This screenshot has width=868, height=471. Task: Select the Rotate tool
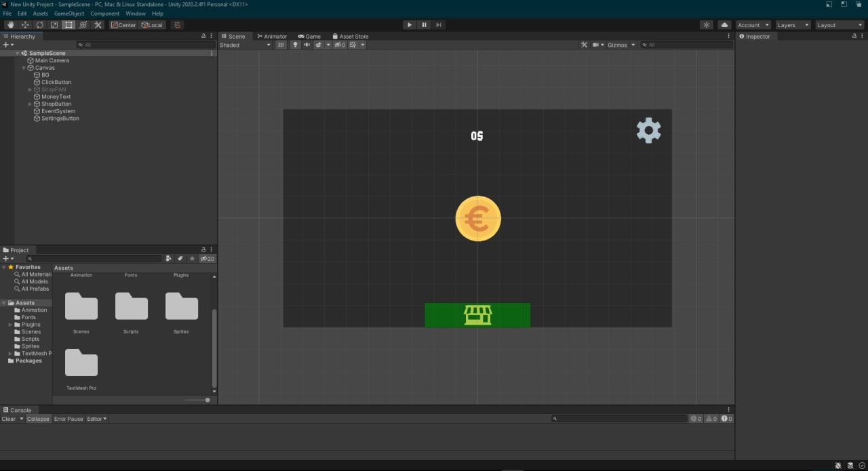click(x=40, y=25)
